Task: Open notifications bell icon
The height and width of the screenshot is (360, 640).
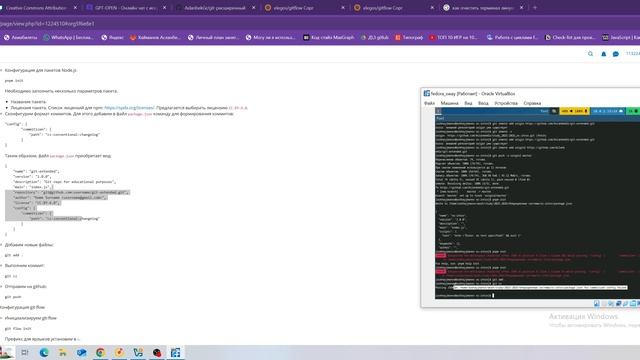Action: pos(603,54)
